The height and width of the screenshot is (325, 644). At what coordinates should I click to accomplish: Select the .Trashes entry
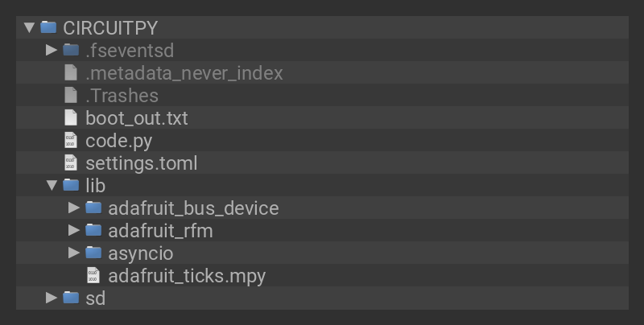coord(122,95)
